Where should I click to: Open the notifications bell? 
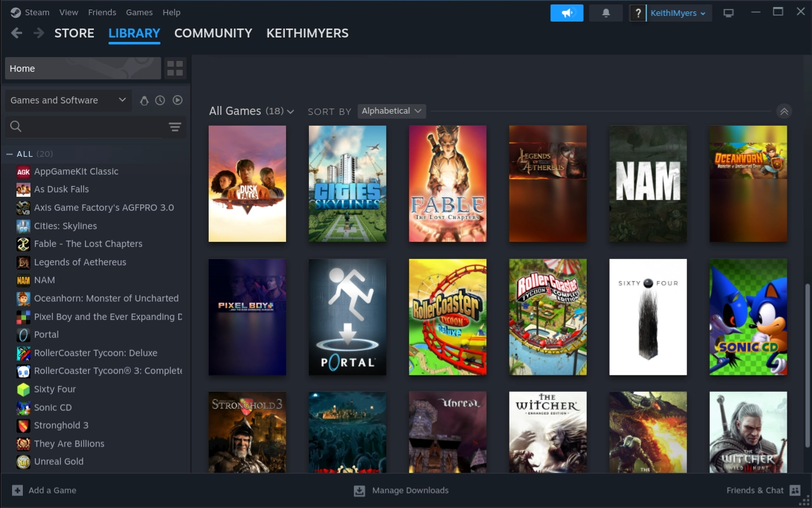605,13
